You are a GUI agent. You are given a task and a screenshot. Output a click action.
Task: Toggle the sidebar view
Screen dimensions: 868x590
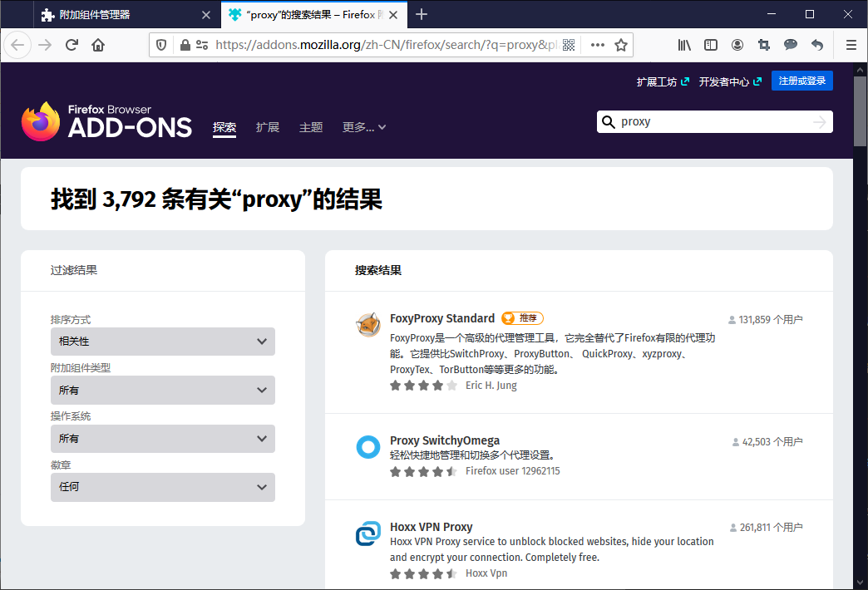711,45
